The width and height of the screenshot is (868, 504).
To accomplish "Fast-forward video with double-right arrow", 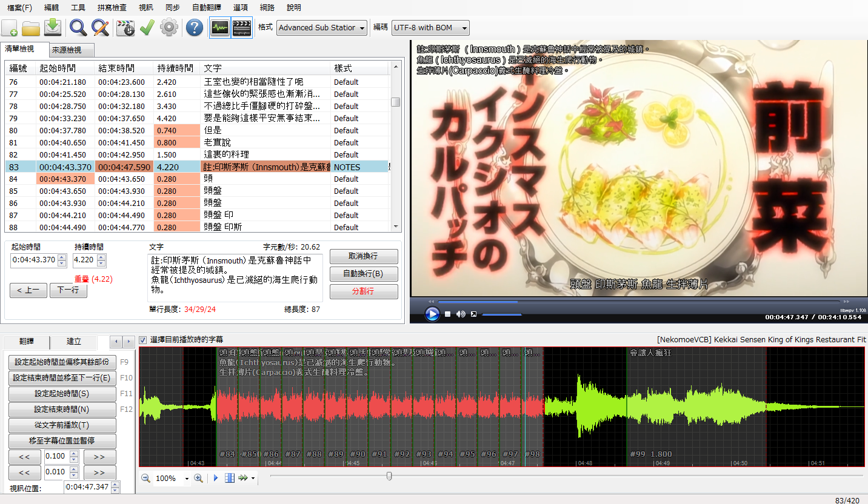I will coord(846,301).
